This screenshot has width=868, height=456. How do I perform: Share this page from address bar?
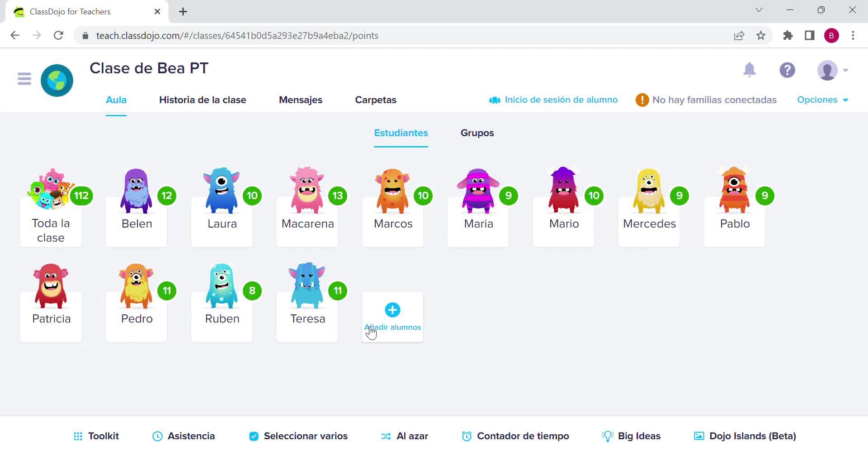(x=739, y=35)
